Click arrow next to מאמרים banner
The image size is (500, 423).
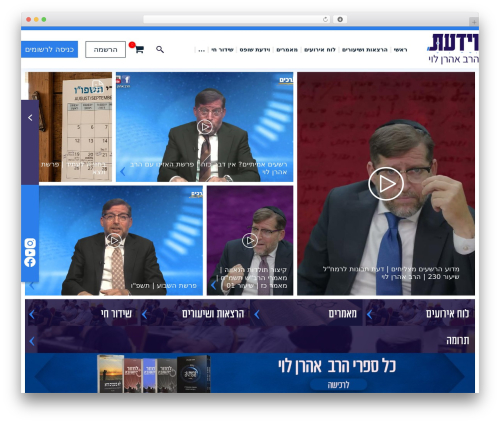click(257, 314)
